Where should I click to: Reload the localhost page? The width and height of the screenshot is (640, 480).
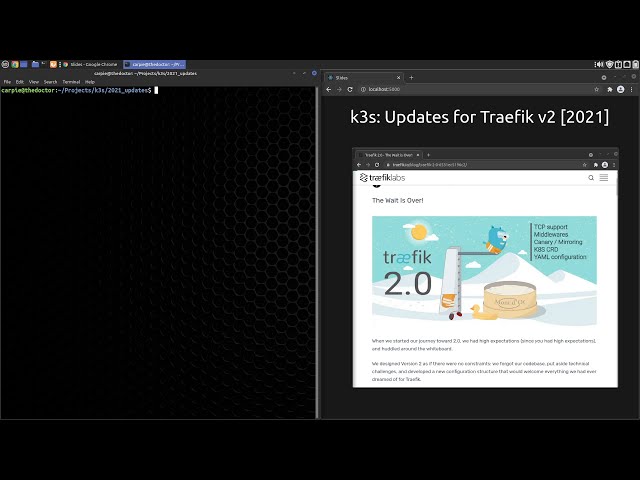click(x=350, y=89)
